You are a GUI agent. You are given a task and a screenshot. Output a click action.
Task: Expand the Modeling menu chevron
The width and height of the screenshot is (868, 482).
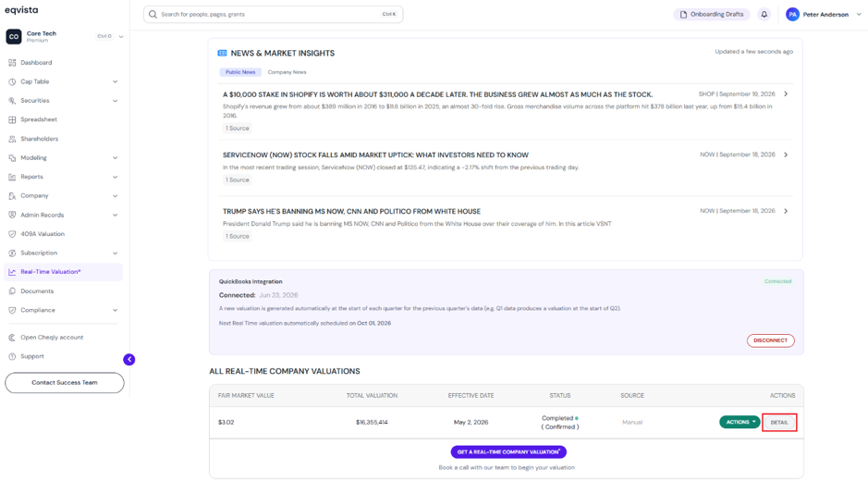pyautogui.click(x=116, y=158)
